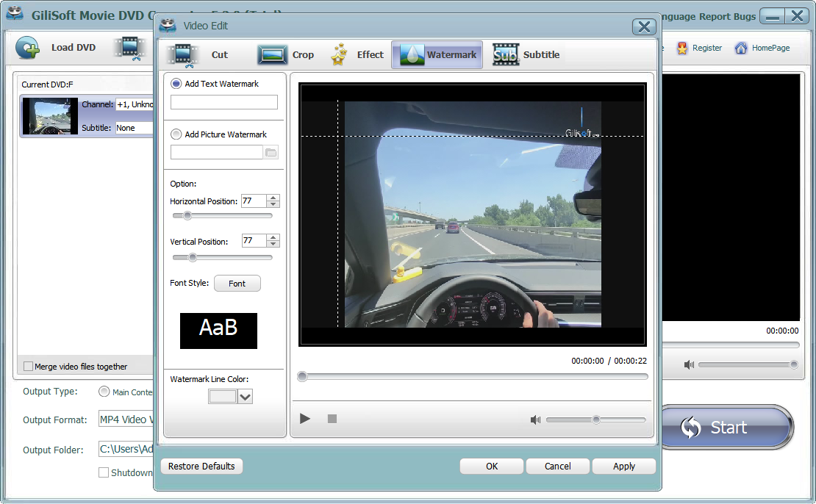
Task: Click the Register medal icon
Action: (681, 48)
